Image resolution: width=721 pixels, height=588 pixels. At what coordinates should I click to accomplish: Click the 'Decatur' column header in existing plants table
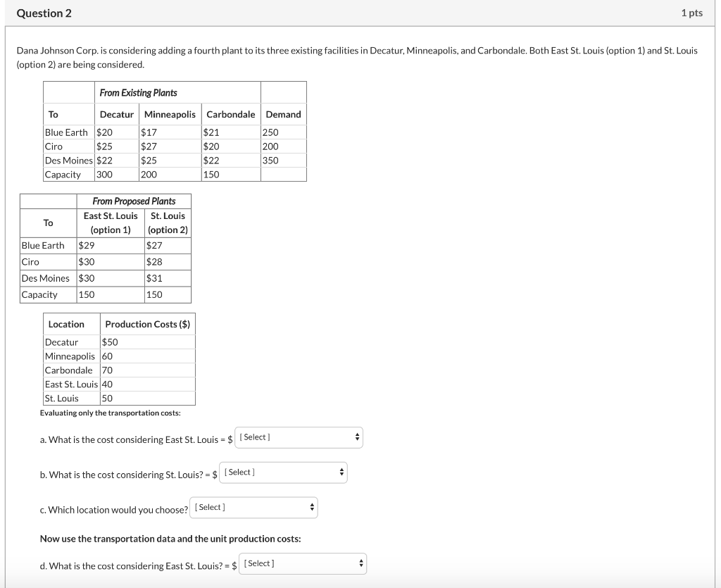(x=117, y=115)
